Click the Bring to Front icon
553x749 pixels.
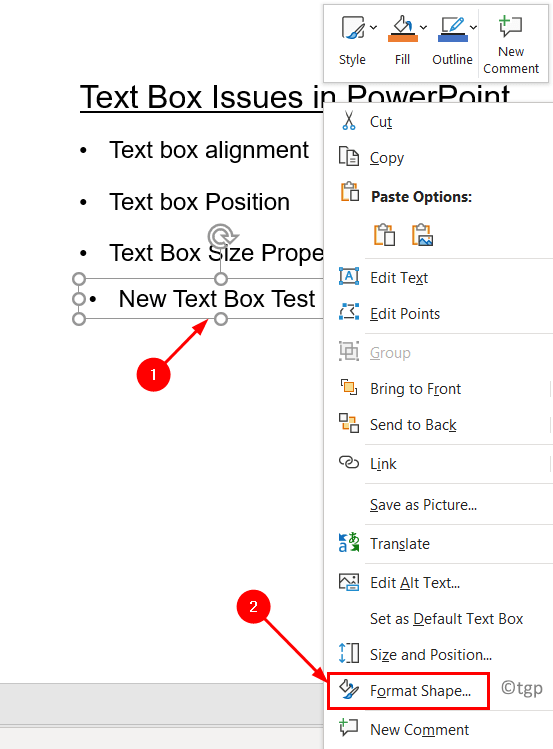pyautogui.click(x=349, y=387)
